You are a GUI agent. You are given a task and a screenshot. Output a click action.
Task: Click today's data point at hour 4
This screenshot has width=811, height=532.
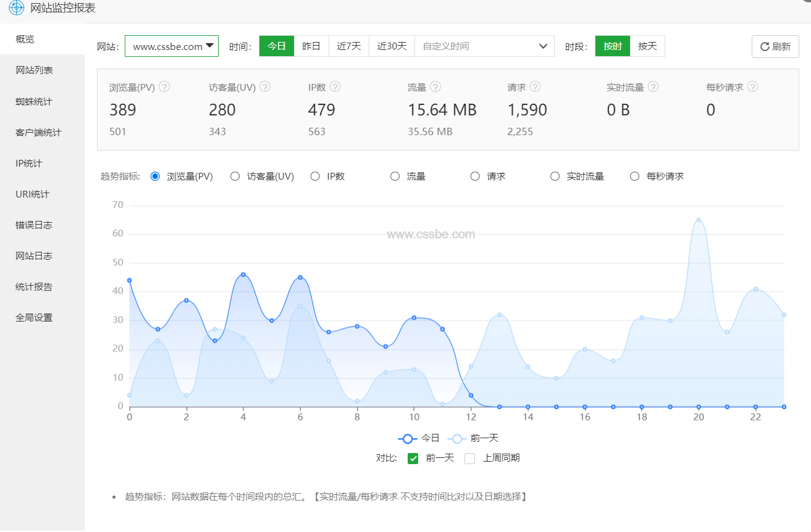coord(243,274)
